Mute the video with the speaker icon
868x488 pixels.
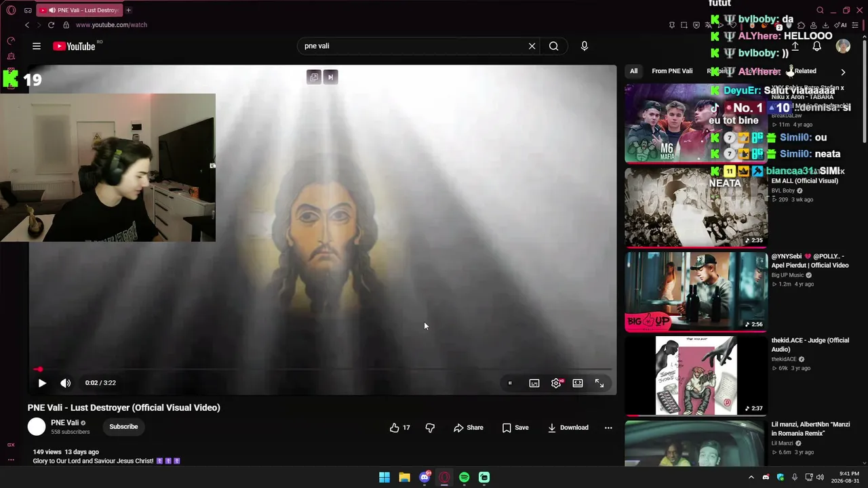click(65, 383)
